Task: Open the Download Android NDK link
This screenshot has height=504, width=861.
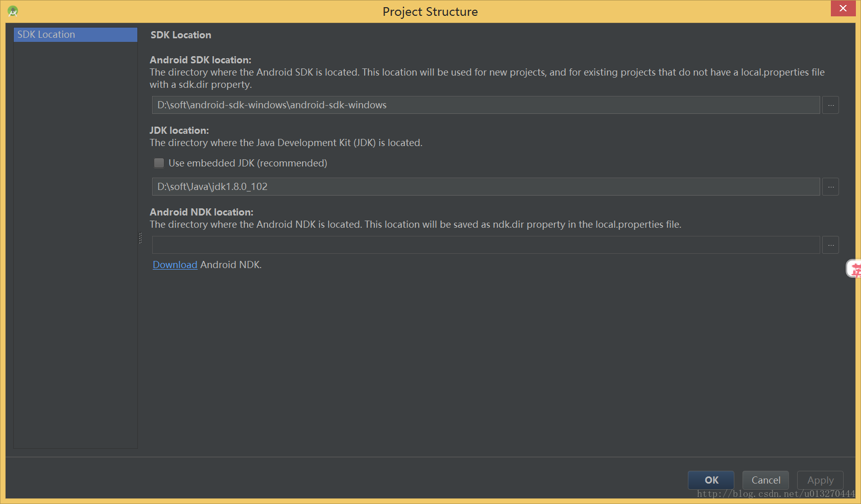Action: point(175,265)
